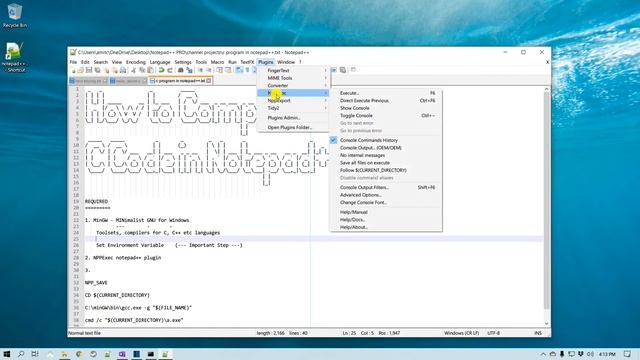Click the 'CD $(CURRENT_DIRECTORY)' line
The height and width of the screenshot is (360, 640).
coord(117,295)
